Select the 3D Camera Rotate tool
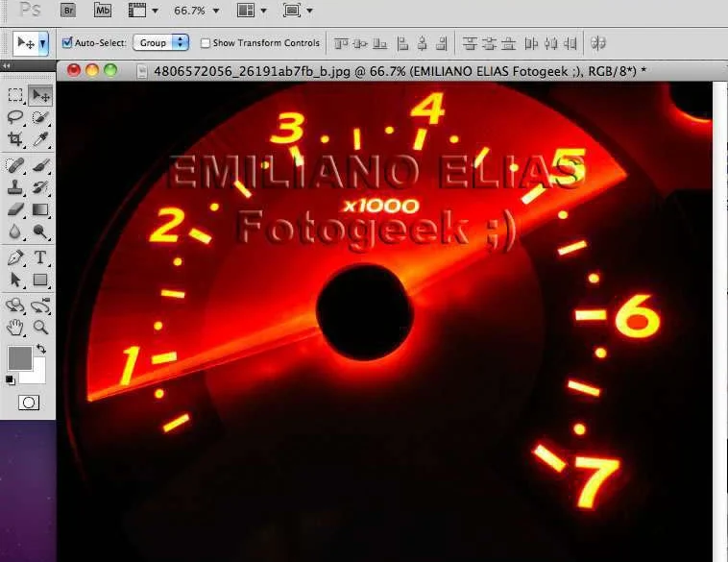The image size is (728, 562). [x=40, y=306]
